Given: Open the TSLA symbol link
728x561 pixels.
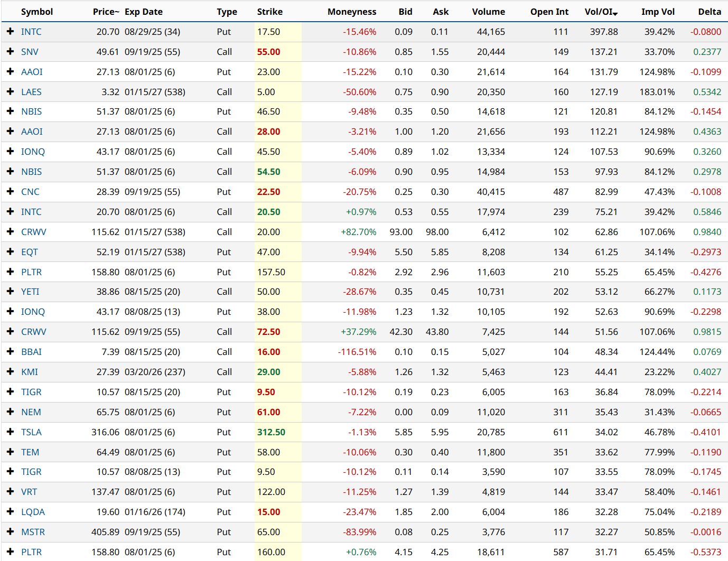Looking at the screenshot, I should (x=31, y=432).
